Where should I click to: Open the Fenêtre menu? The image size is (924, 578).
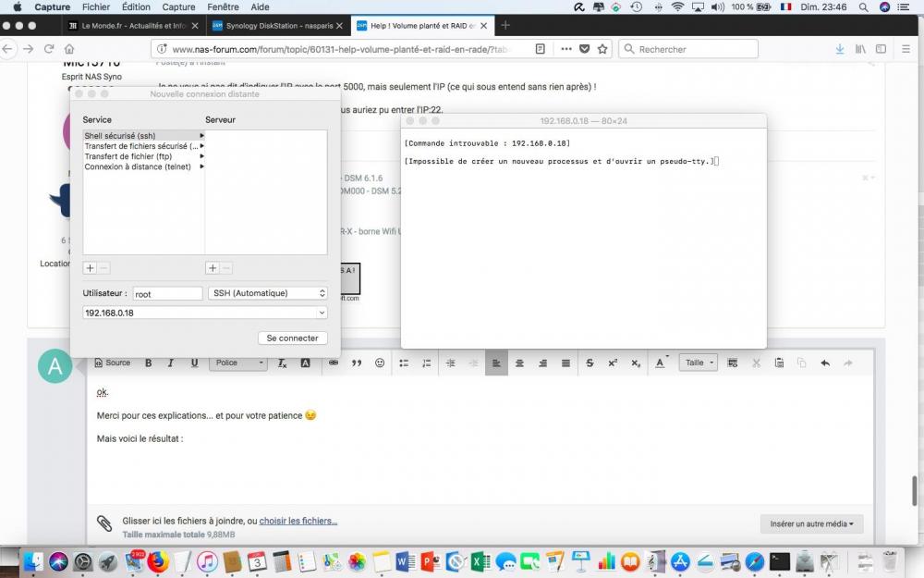[x=223, y=7]
